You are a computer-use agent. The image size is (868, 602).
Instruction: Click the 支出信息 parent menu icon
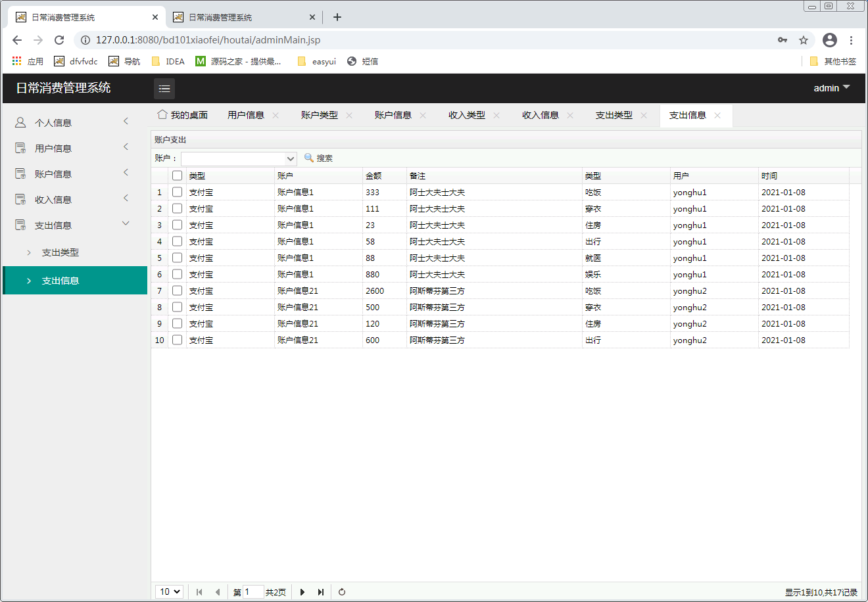pyautogui.click(x=20, y=225)
